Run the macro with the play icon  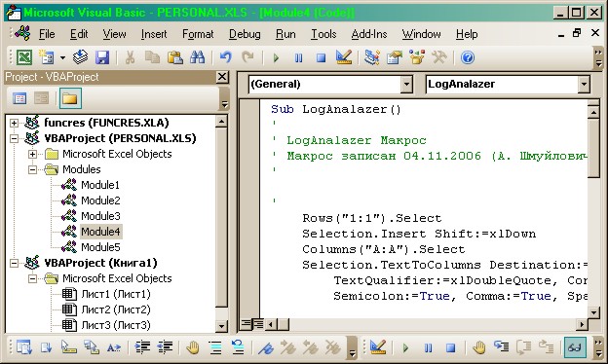click(x=276, y=58)
